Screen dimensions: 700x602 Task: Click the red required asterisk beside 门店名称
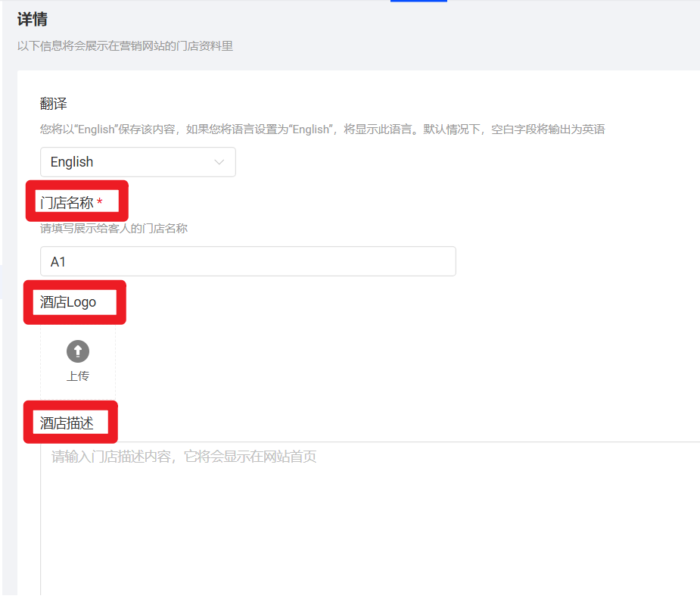99,203
